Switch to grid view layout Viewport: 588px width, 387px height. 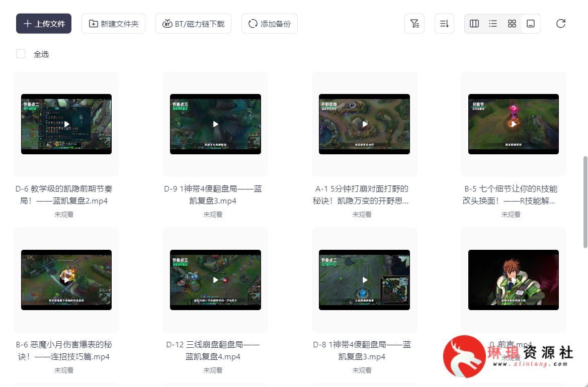512,24
